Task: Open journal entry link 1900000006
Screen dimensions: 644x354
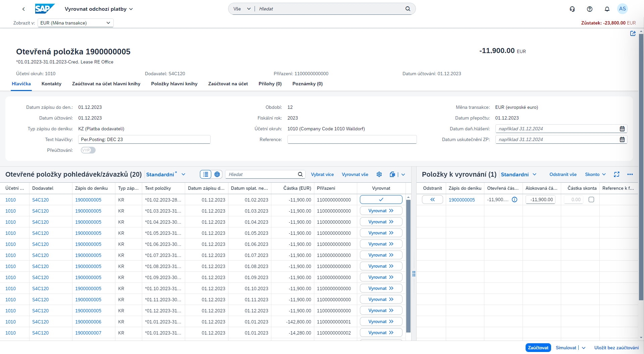Action: [88, 321]
